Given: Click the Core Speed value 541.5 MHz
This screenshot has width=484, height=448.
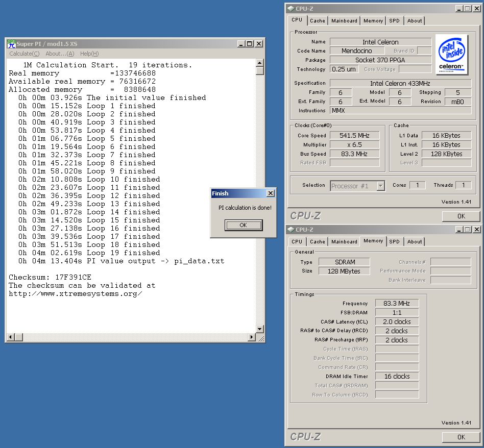Looking at the screenshot, I should pos(354,135).
